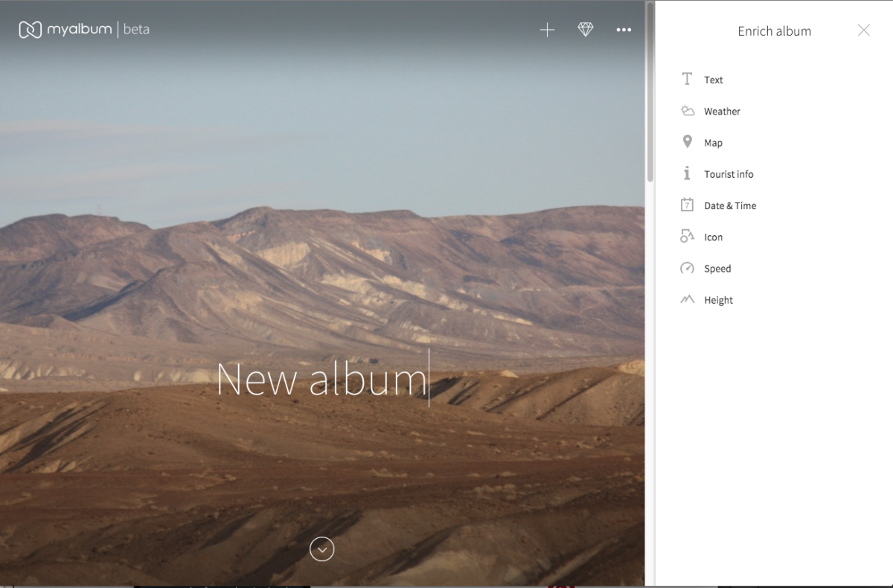This screenshot has height=588, width=893.
Task: Open the three-dot more options menu
Action: (x=624, y=30)
